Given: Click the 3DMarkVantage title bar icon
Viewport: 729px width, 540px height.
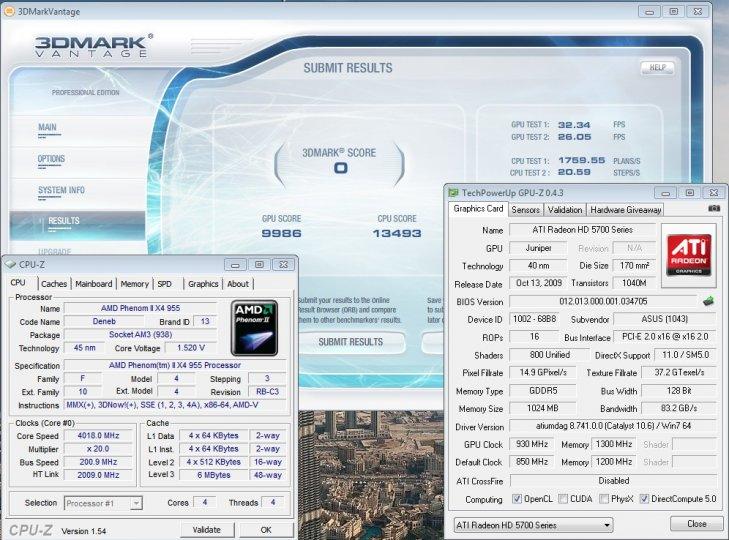Looking at the screenshot, I should coord(9,11).
